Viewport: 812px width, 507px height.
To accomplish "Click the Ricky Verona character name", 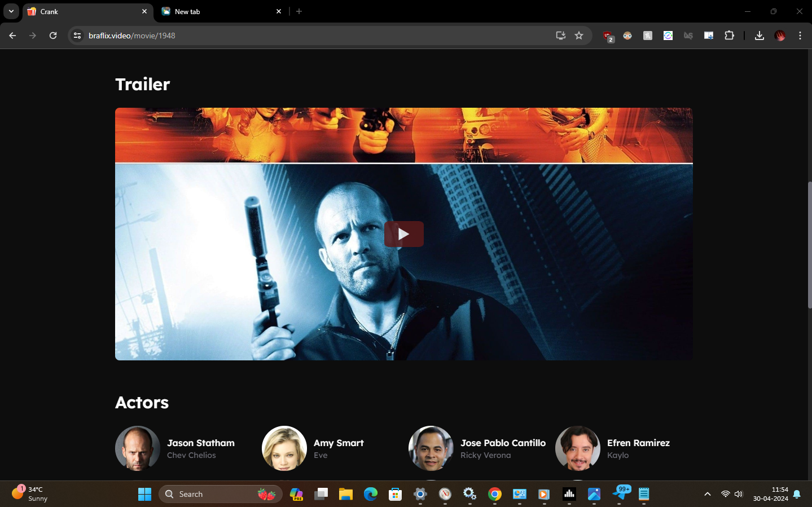I will [486, 455].
